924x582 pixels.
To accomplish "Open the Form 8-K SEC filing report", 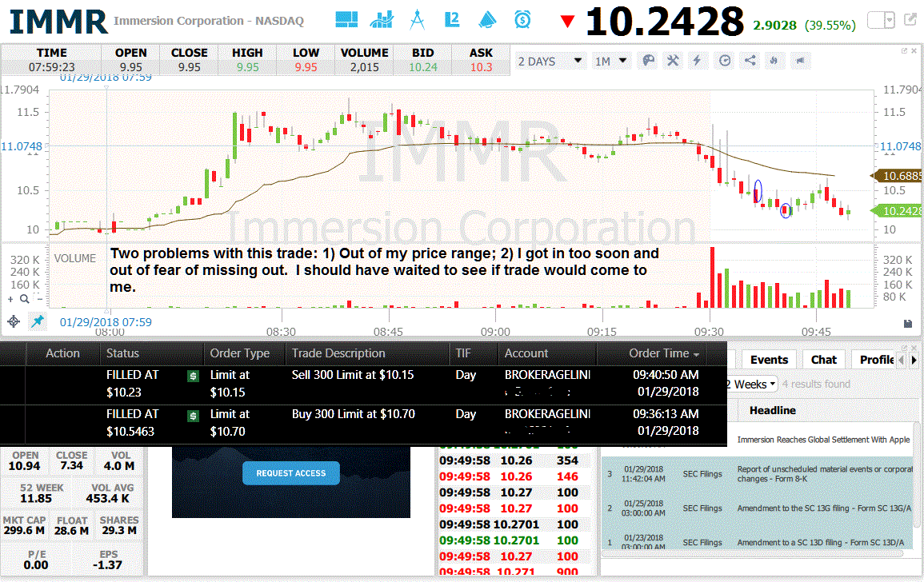I will click(757, 473).
